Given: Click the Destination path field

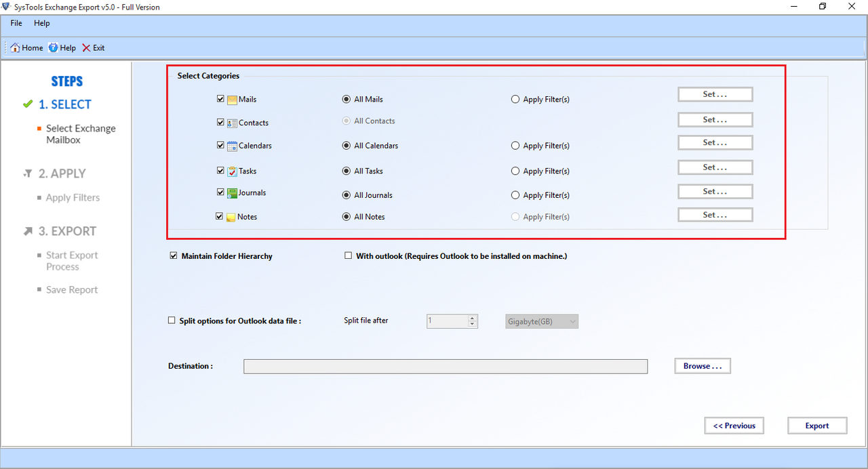Looking at the screenshot, I should (446, 367).
